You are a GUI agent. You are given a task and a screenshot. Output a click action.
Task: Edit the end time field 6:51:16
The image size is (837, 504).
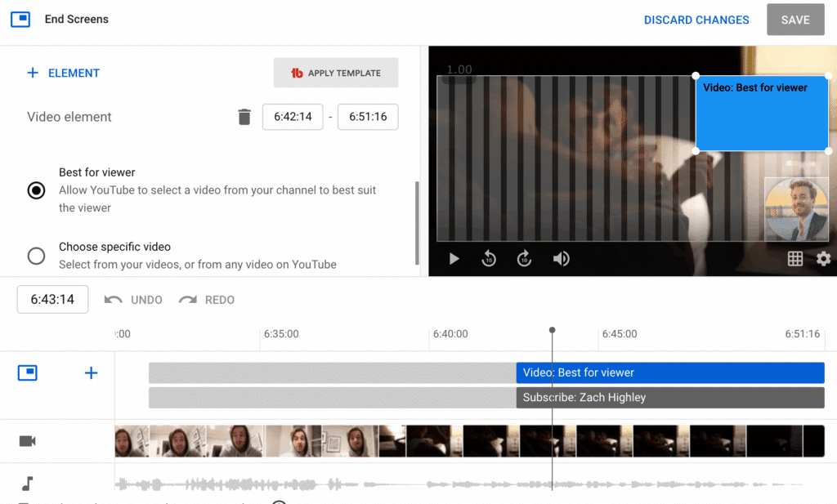tap(368, 117)
